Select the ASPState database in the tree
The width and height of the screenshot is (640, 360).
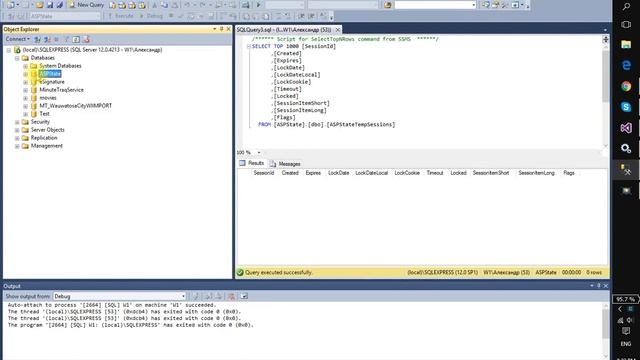coord(50,74)
